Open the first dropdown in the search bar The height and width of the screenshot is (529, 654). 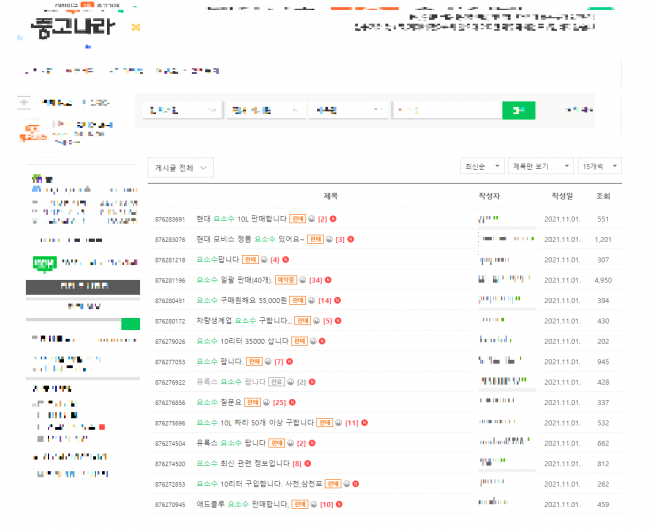point(182,111)
